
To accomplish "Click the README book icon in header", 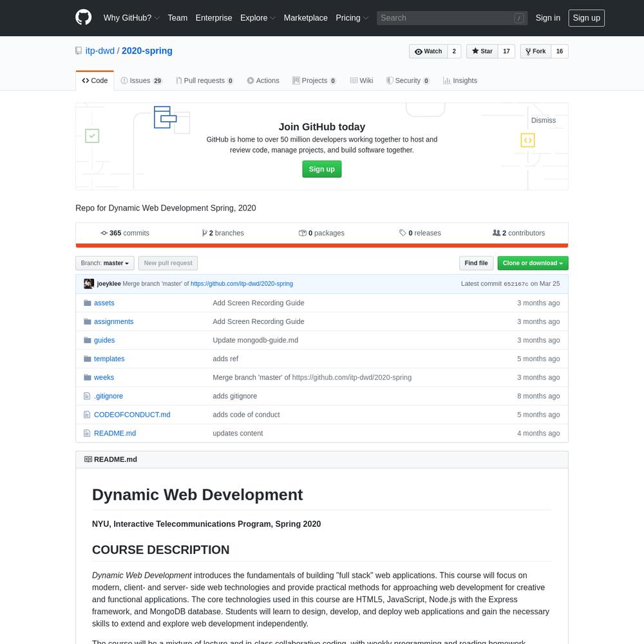I will [x=88, y=459].
